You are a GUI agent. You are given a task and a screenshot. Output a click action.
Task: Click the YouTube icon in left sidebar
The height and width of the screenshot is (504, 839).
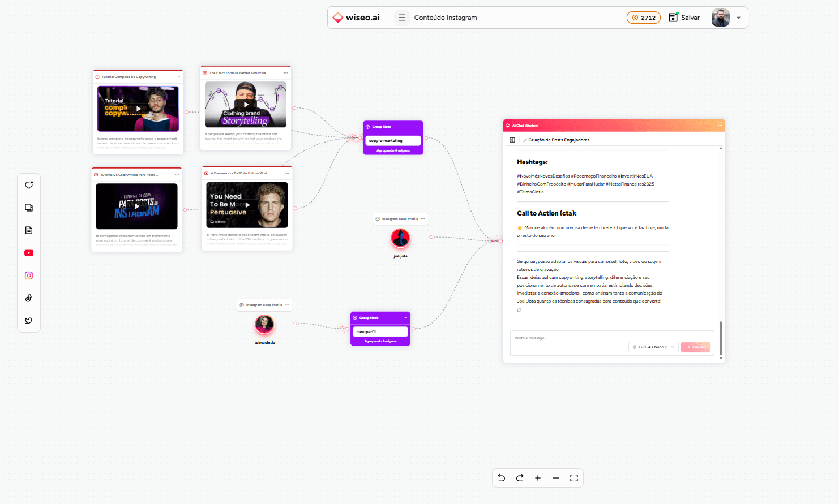tap(29, 253)
